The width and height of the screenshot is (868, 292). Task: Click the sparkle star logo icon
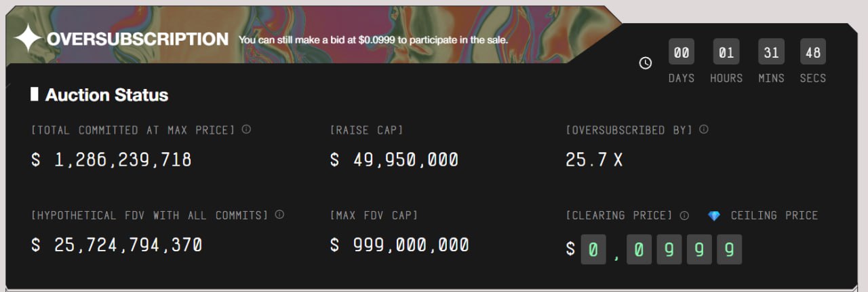click(28, 39)
